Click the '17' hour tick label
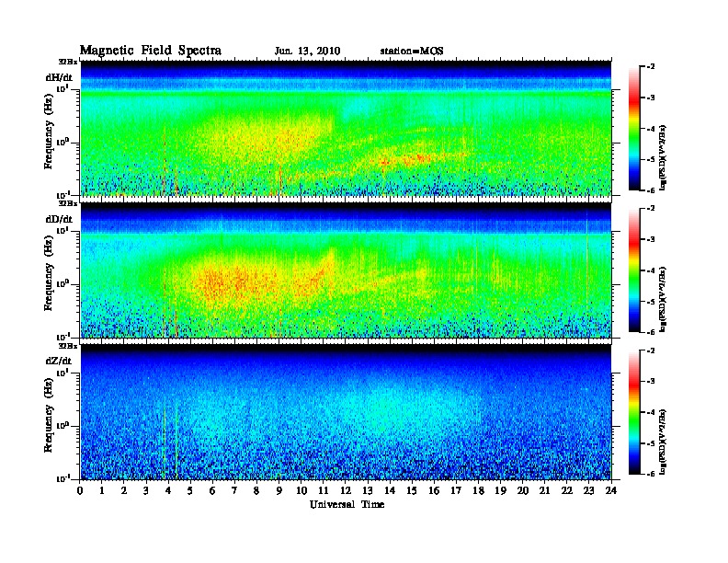This screenshot has height=563, width=728. pos(456,490)
